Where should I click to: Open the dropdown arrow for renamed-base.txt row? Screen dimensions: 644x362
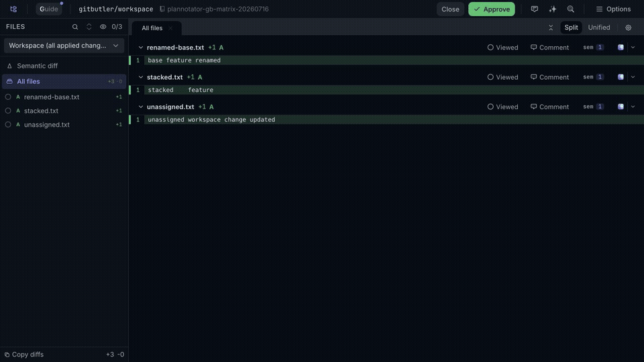click(x=633, y=48)
